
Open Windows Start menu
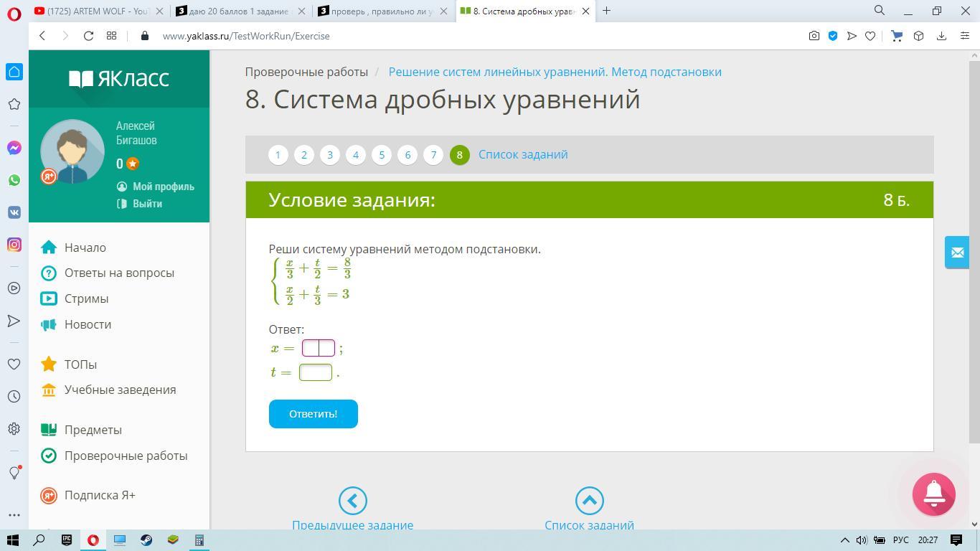(x=12, y=540)
